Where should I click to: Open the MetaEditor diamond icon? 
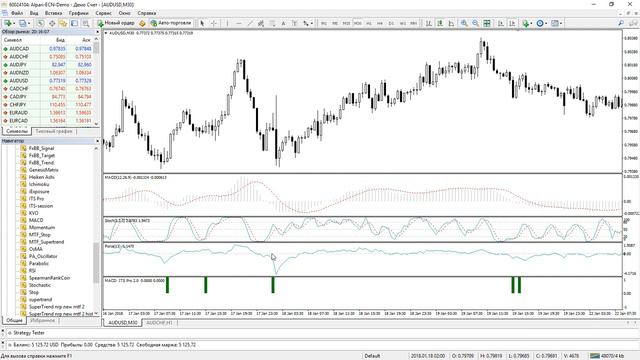coord(142,23)
